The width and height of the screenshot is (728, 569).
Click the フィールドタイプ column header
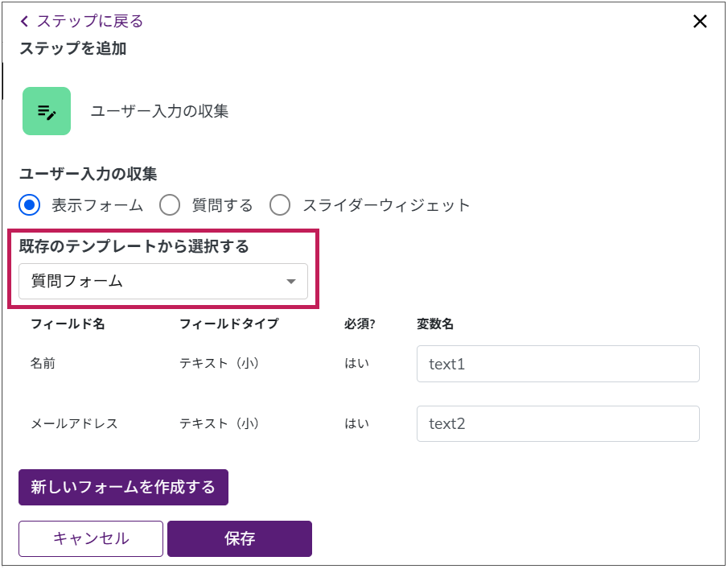coord(228,324)
